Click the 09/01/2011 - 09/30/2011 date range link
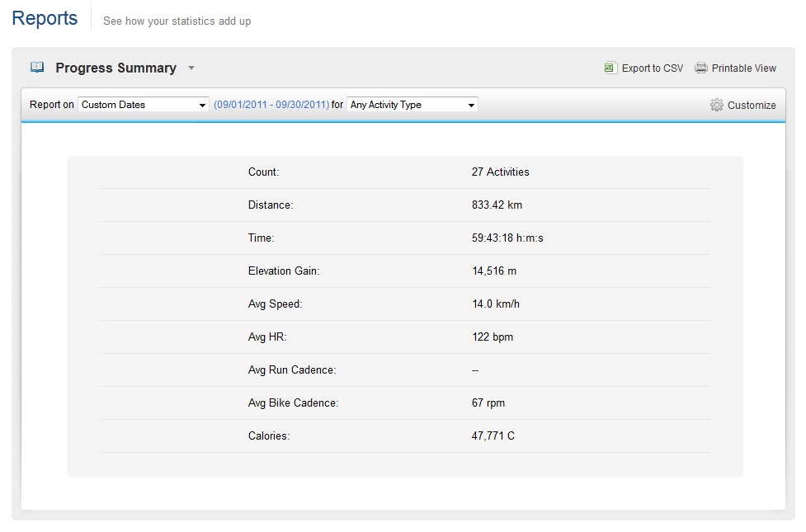 (x=271, y=105)
